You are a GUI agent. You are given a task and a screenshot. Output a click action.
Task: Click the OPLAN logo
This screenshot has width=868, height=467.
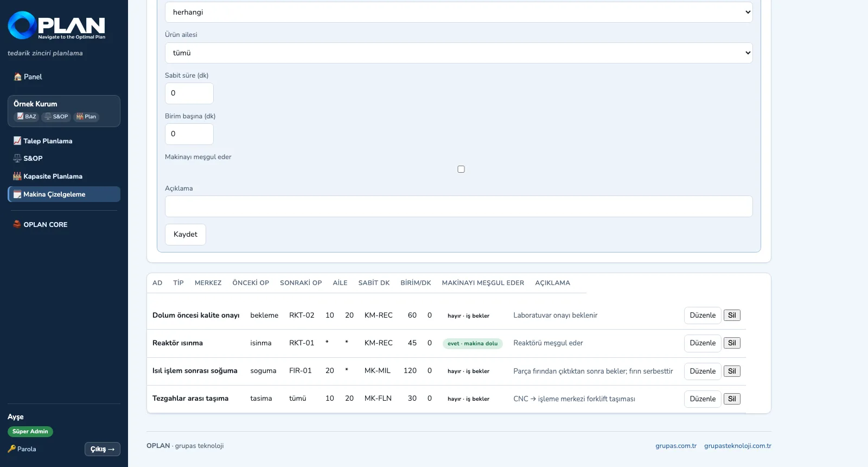(x=56, y=26)
